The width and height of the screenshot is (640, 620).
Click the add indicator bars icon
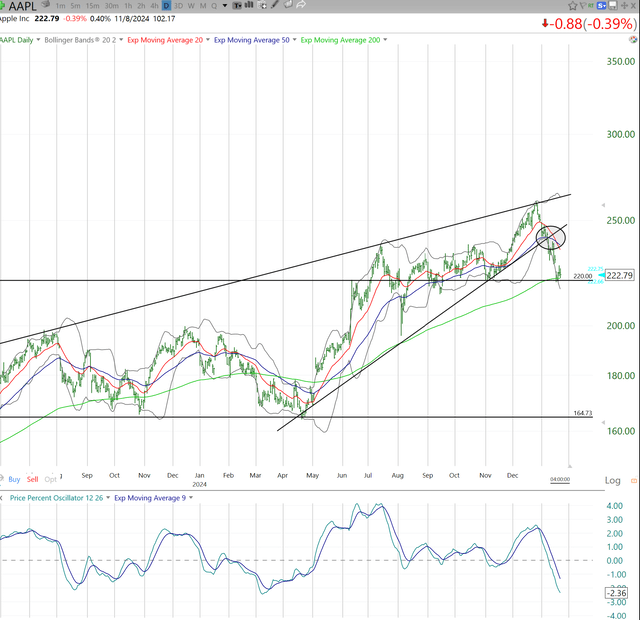coord(249,5)
